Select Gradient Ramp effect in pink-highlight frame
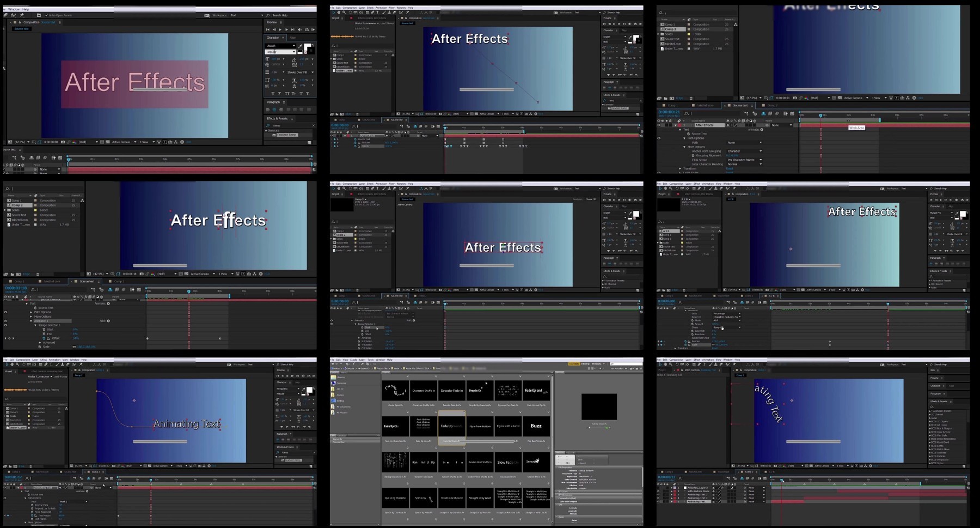This screenshot has height=528, width=980. coord(287,135)
